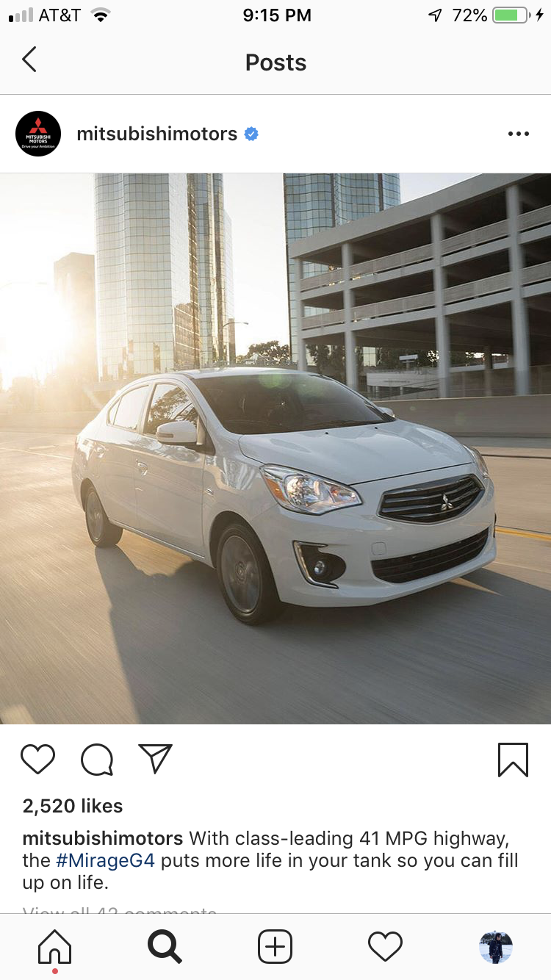The image size is (551, 980).
Task: Share post via paper plane icon
Action: pyautogui.click(x=155, y=759)
